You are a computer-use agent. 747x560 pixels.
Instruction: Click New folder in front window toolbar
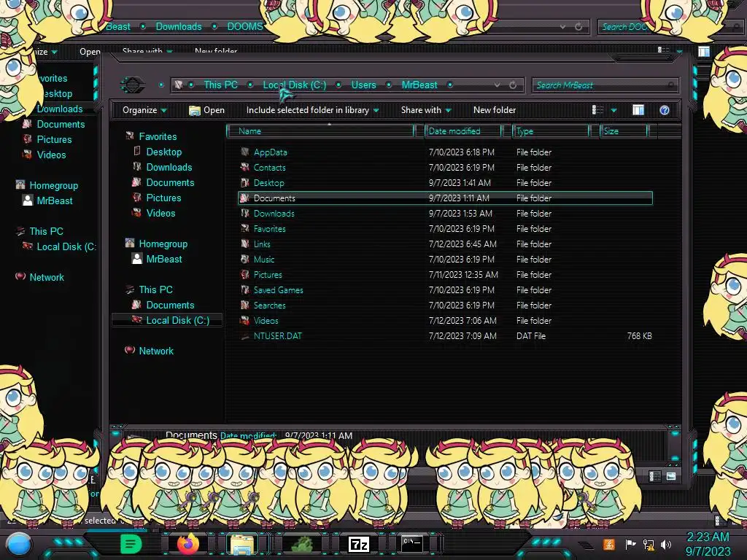coord(495,110)
